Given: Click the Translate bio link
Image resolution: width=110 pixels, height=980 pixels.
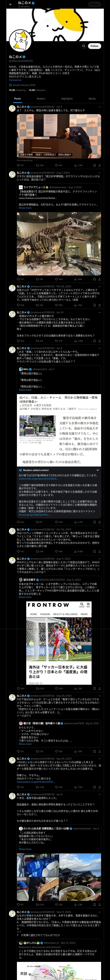Looking at the screenshot, I should (15, 80).
